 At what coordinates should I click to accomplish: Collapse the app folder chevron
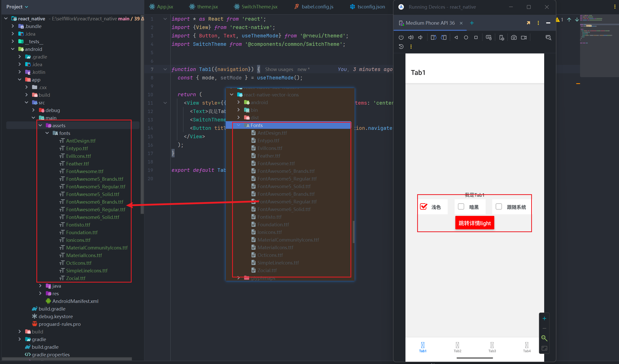(x=20, y=80)
